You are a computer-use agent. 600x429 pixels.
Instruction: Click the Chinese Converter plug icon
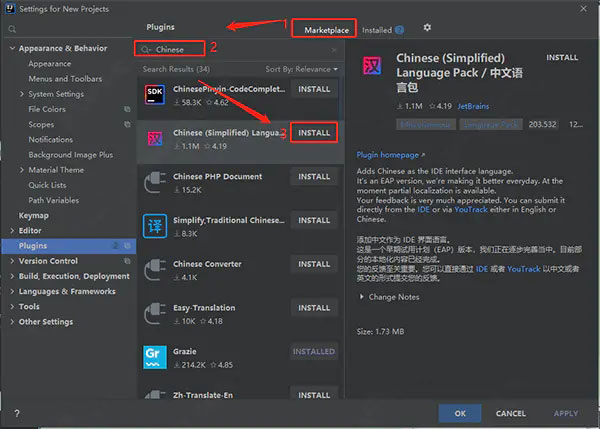click(155, 270)
